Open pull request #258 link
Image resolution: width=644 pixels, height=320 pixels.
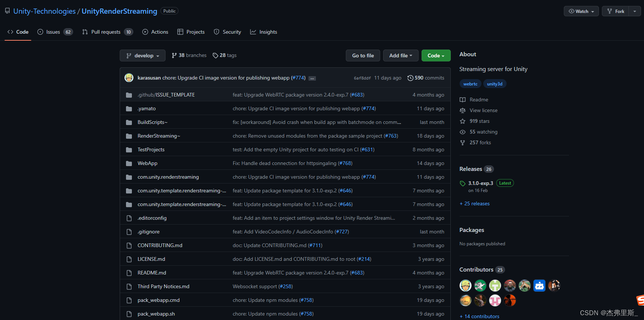point(286,286)
